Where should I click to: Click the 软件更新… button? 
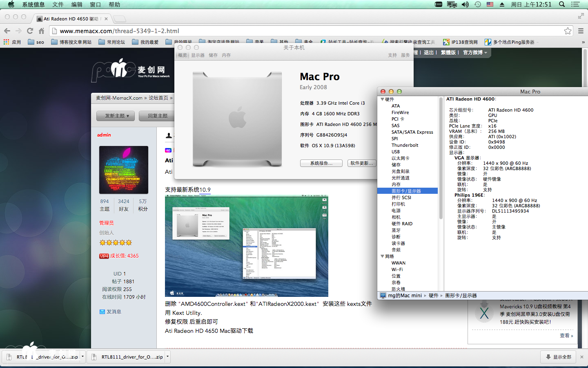click(361, 163)
